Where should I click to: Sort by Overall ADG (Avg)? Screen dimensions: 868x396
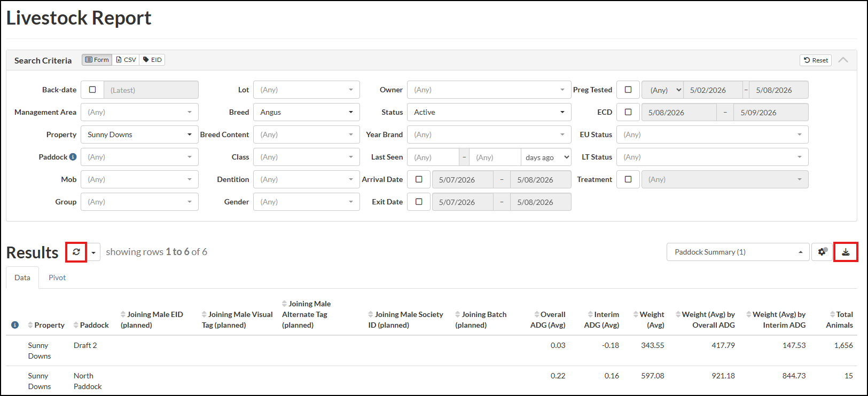[x=548, y=320]
